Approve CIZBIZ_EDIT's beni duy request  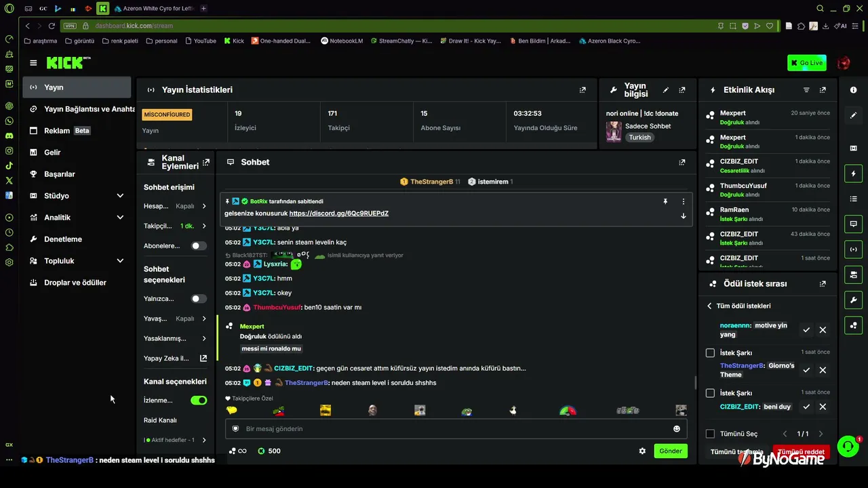pyautogui.click(x=806, y=407)
